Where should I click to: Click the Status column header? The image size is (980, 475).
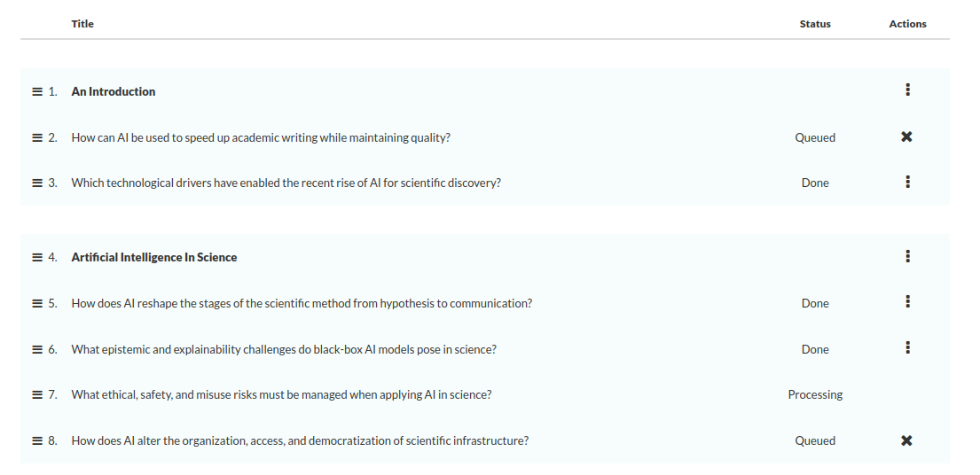pyautogui.click(x=815, y=24)
